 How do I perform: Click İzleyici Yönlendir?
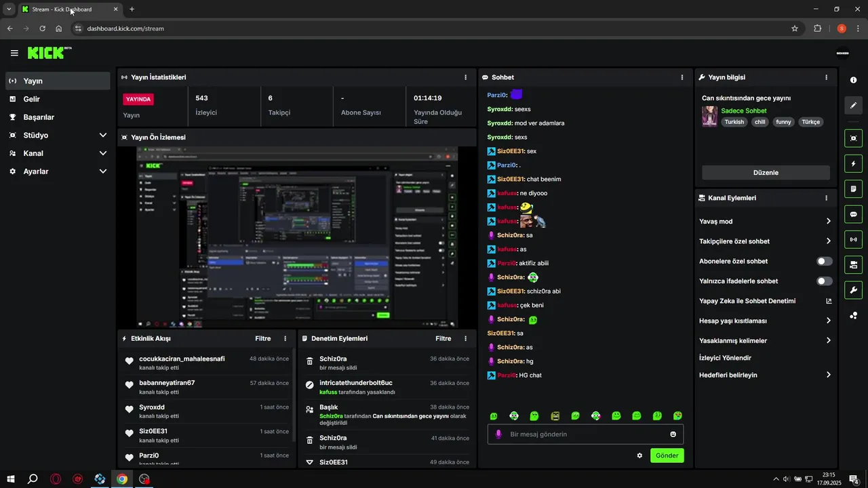coord(725,358)
